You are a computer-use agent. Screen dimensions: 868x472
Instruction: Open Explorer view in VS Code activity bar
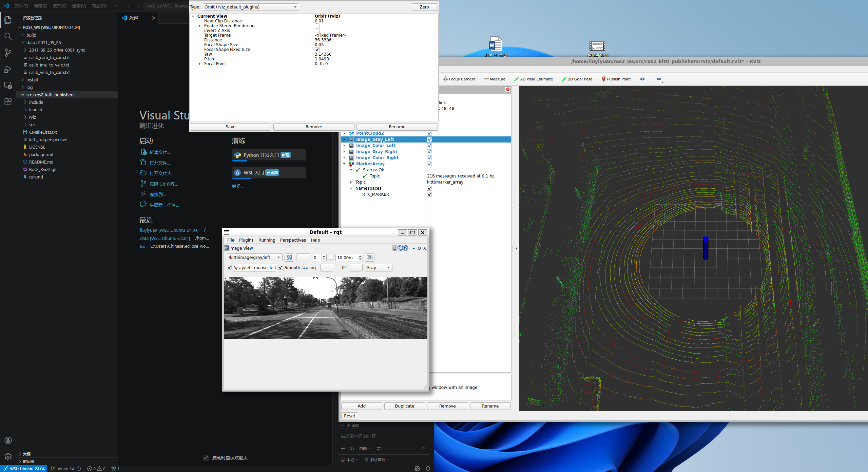click(x=8, y=20)
